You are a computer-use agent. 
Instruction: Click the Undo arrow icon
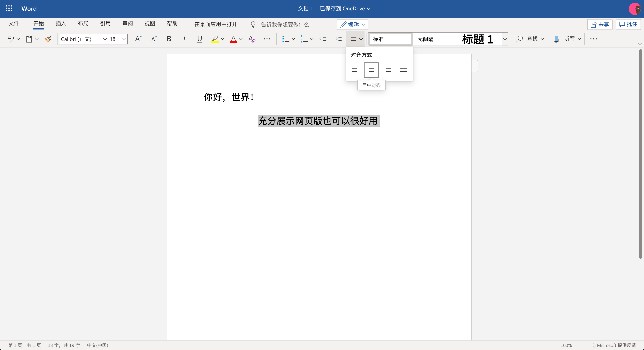(x=11, y=39)
